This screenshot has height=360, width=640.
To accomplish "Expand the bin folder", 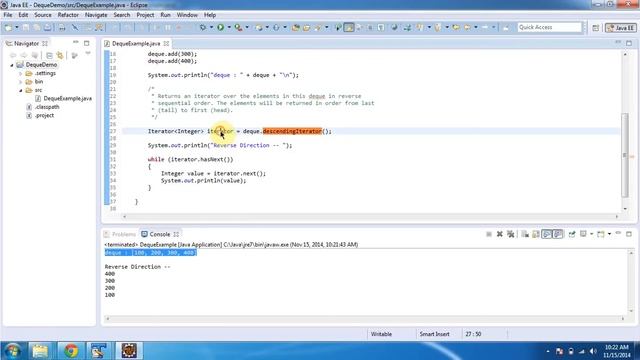I will [20, 82].
